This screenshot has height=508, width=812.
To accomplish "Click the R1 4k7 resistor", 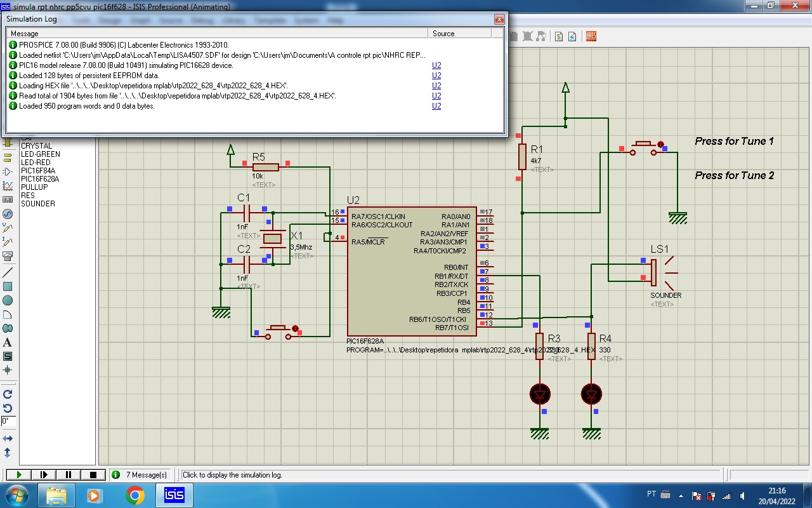I will point(522,157).
